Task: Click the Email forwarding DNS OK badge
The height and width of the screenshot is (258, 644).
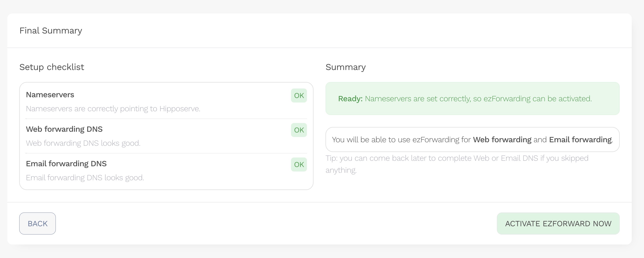Action: (x=299, y=164)
